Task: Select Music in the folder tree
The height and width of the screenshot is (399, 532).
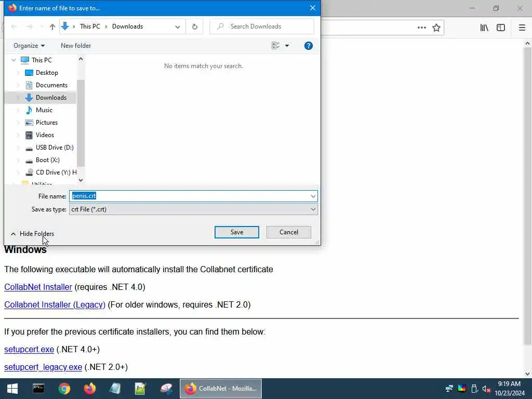Action: pyautogui.click(x=44, y=110)
